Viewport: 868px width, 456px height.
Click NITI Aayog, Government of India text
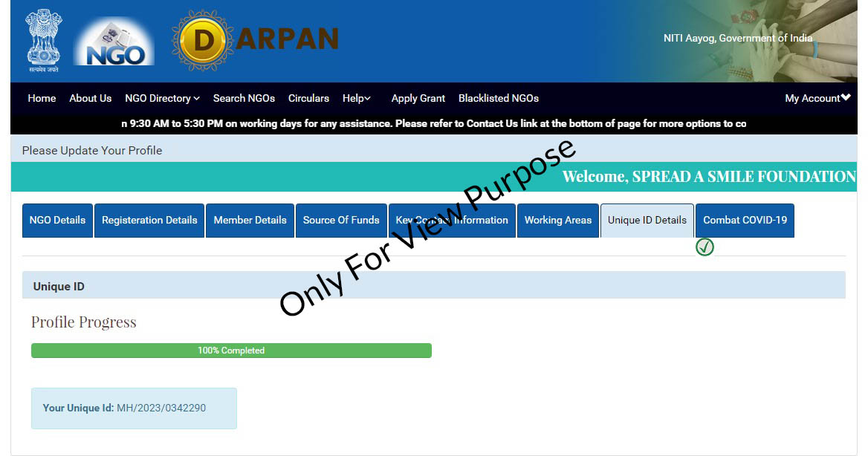pyautogui.click(x=738, y=38)
